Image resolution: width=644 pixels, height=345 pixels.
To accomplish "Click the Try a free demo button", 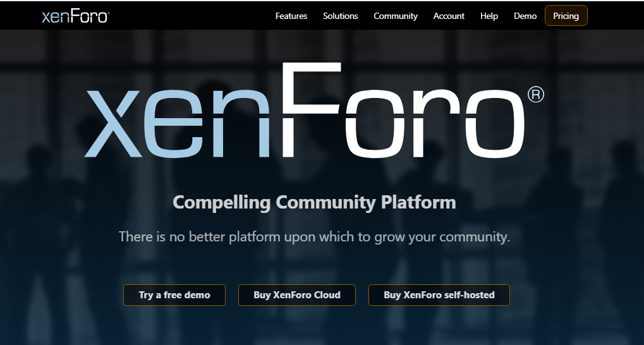I will 174,295.
